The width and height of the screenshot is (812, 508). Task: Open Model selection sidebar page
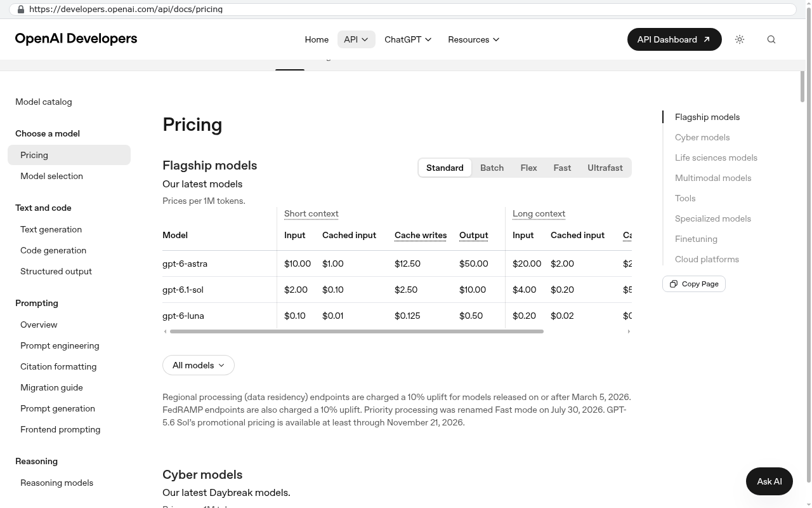tap(51, 176)
